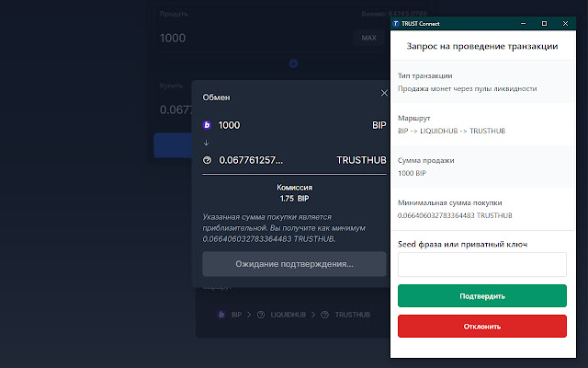Click Продажа монет через пулы ликвидности text
The height and width of the screenshot is (368, 588).
pos(468,88)
